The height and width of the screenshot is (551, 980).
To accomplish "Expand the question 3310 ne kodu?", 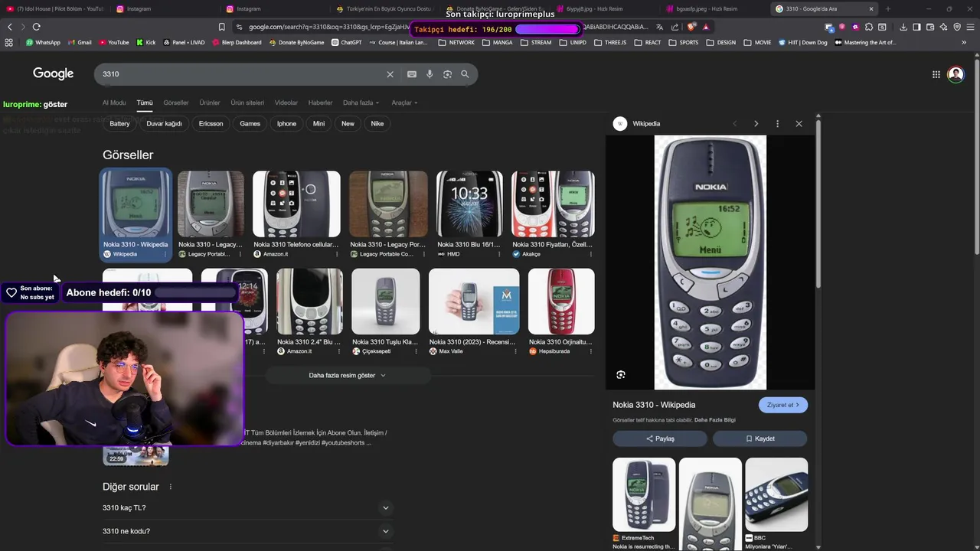I will click(x=247, y=531).
